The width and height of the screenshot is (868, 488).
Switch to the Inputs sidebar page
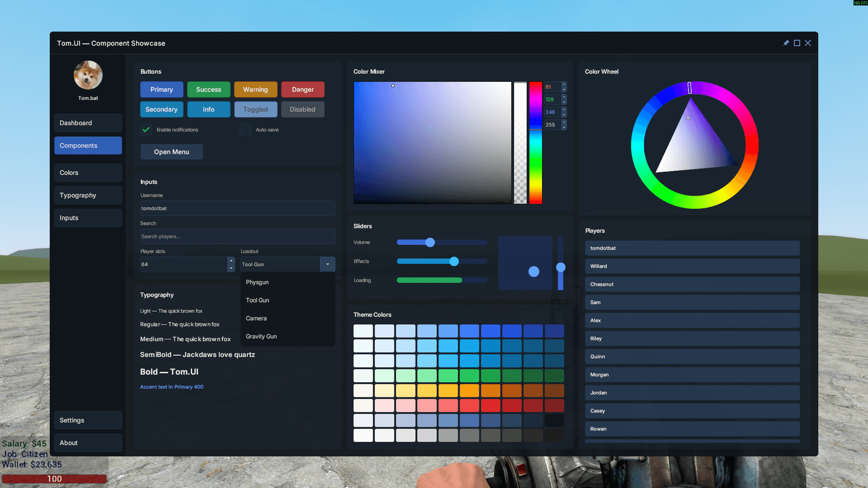(x=88, y=218)
